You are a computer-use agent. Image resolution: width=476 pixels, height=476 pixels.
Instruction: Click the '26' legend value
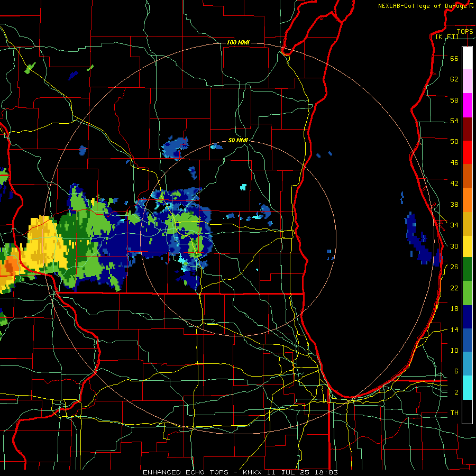tap(454, 267)
